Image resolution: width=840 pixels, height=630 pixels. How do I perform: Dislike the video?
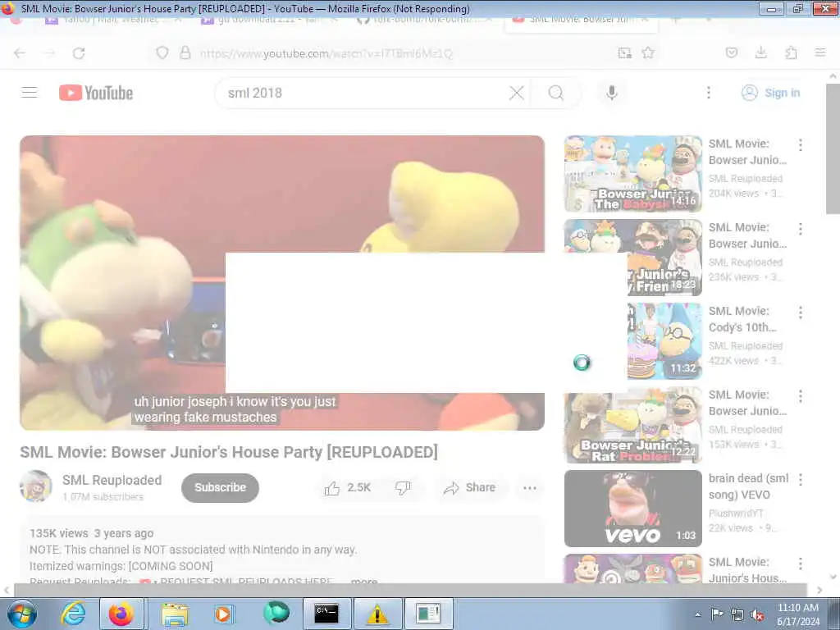403,488
